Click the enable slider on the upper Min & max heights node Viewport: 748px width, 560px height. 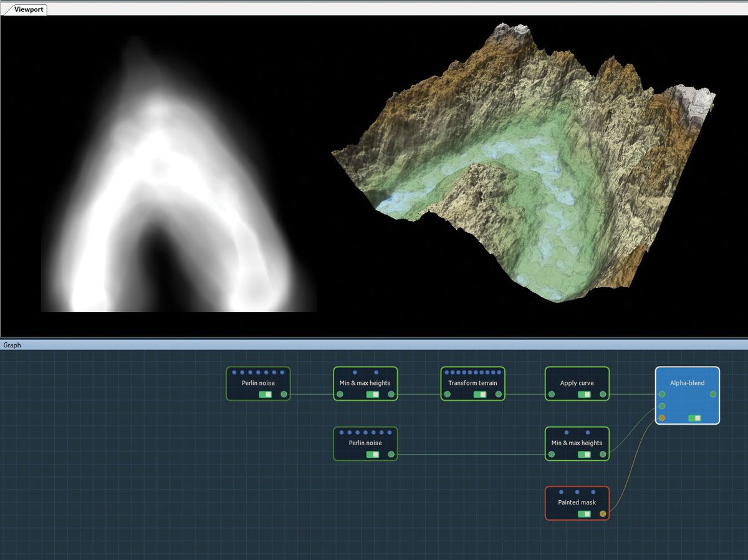click(x=373, y=393)
